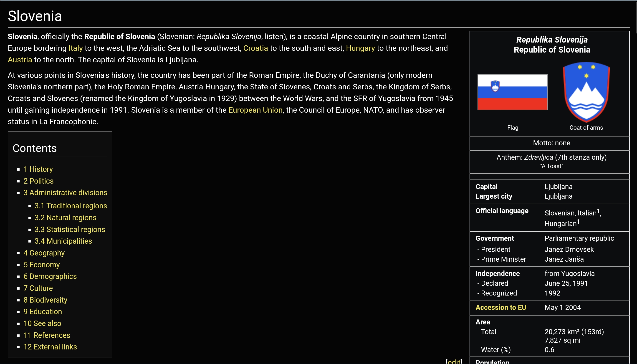The image size is (637, 364).
Task: Go to the Austria article
Action: pyautogui.click(x=20, y=60)
